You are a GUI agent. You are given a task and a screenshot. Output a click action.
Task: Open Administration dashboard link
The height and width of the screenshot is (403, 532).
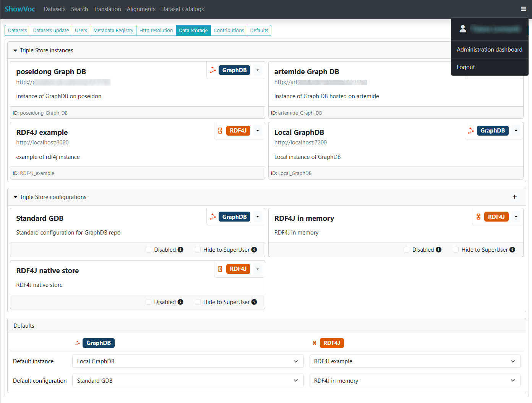click(489, 50)
